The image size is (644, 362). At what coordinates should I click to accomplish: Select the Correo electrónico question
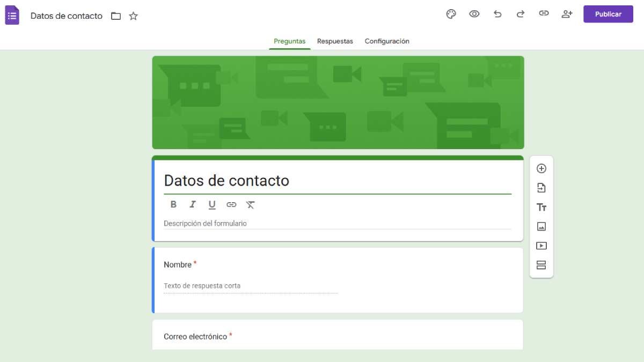pos(338,335)
